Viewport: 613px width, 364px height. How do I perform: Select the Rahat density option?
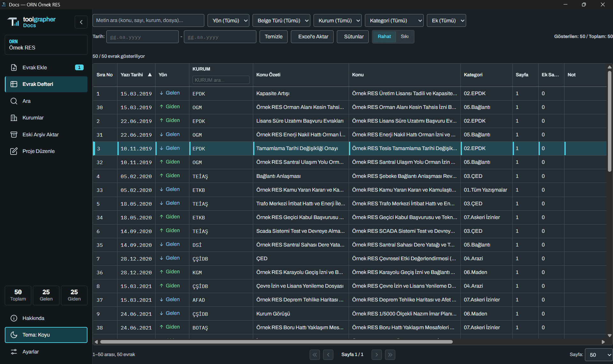[384, 36]
